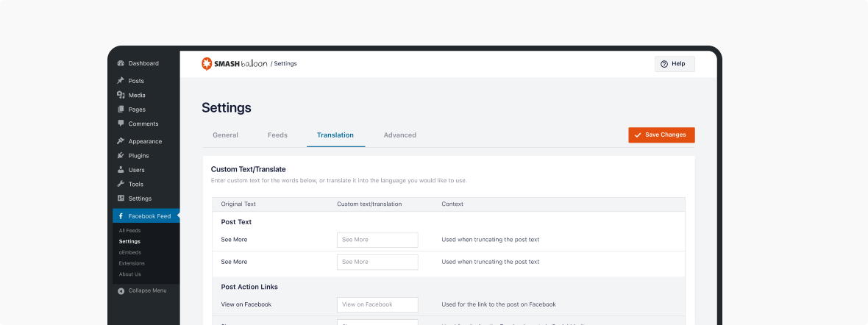Open the Appearance menu
This screenshot has width=868, height=325.
click(144, 141)
